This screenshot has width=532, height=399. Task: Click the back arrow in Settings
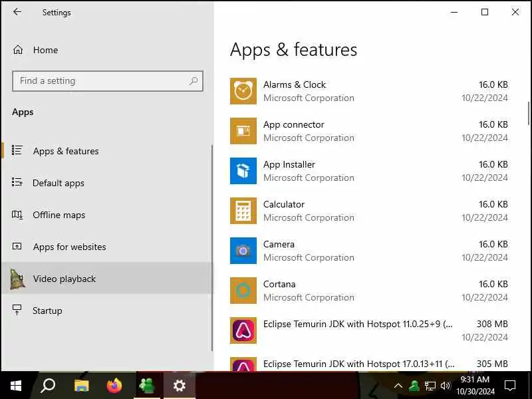(x=17, y=12)
